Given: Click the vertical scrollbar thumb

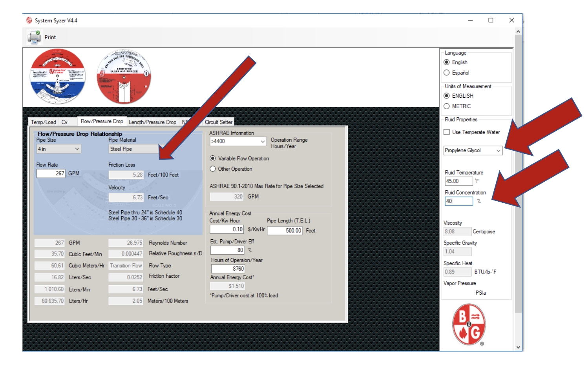Looking at the screenshot, I should point(518,174).
